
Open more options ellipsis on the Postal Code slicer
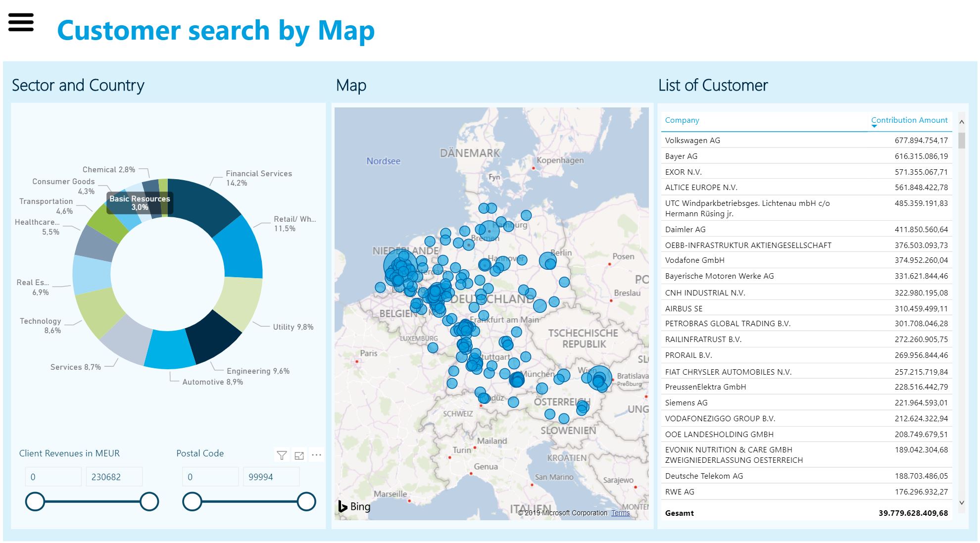click(x=316, y=455)
